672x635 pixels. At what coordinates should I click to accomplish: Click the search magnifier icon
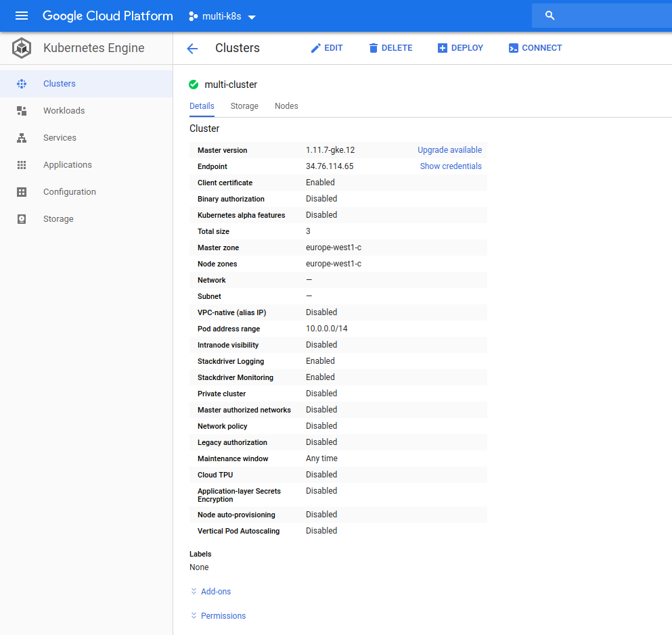550,16
